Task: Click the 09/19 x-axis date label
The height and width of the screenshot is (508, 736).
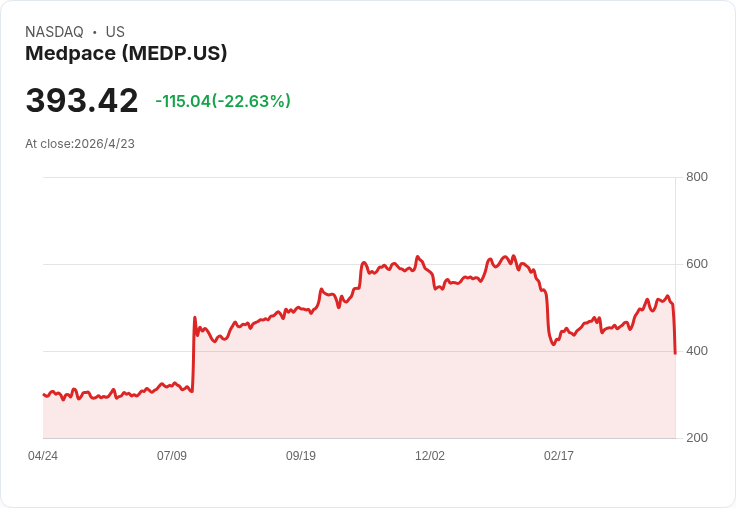Action: click(301, 456)
